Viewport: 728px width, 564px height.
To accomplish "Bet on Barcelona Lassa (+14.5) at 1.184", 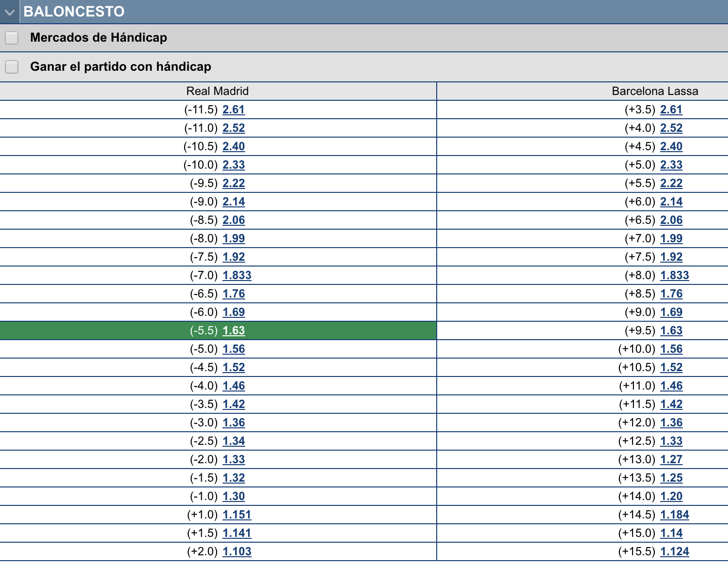I will 675,515.
